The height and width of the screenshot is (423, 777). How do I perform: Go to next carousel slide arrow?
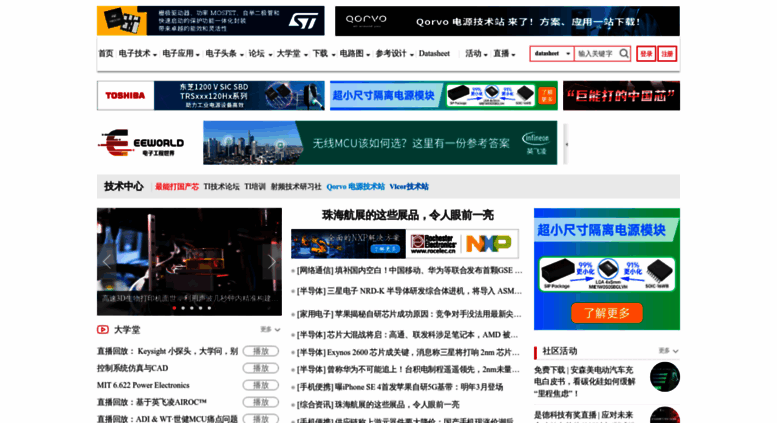pyautogui.click(x=272, y=262)
